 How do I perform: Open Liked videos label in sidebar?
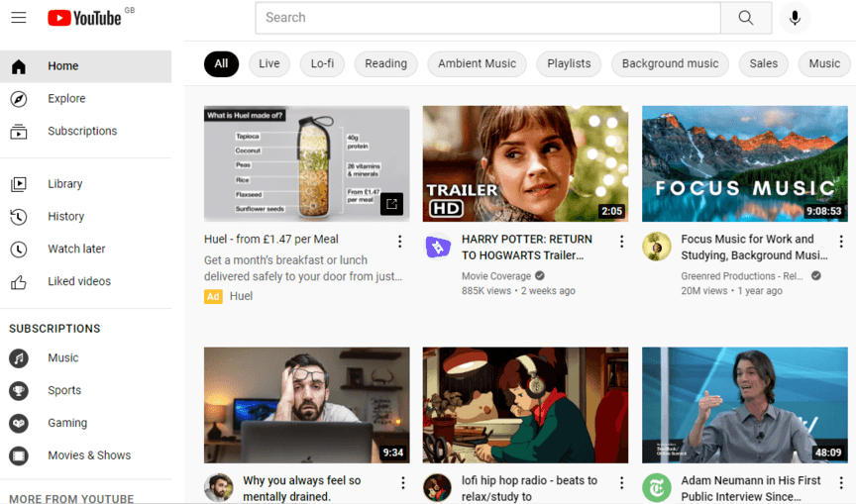pos(79,281)
